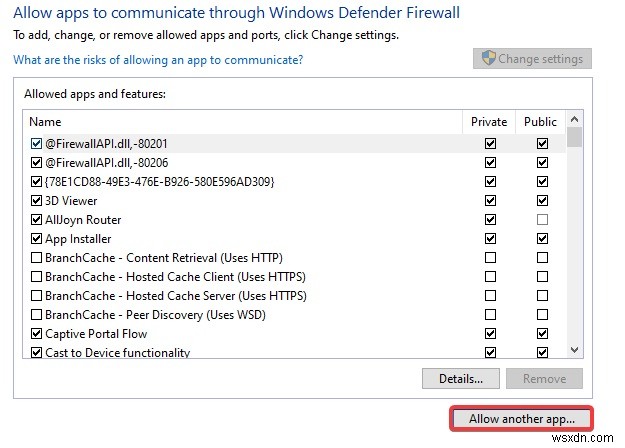Toggle Public for Cast to Device functionality
The width and height of the screenshot is (625, 448).
[542, 353]
